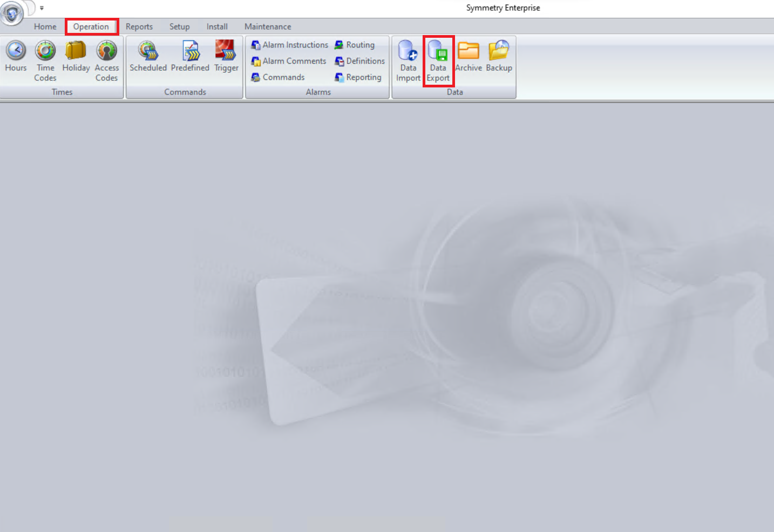This screenshot has height=532, width=774.
Task: Open the Backup tool
Action: [x=499, y=56]
